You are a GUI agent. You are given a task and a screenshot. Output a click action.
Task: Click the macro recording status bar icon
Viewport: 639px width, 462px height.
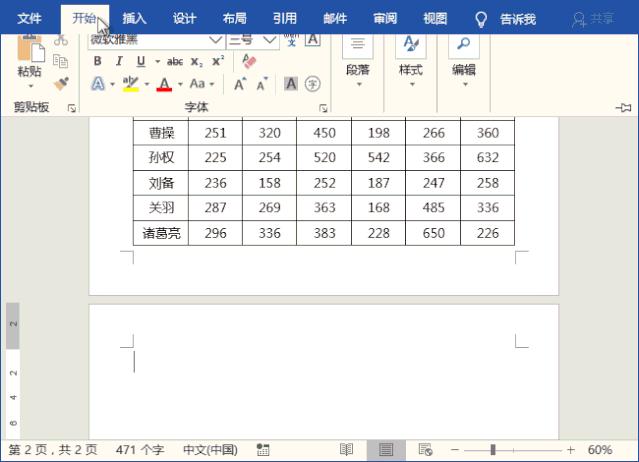(263, 450)
